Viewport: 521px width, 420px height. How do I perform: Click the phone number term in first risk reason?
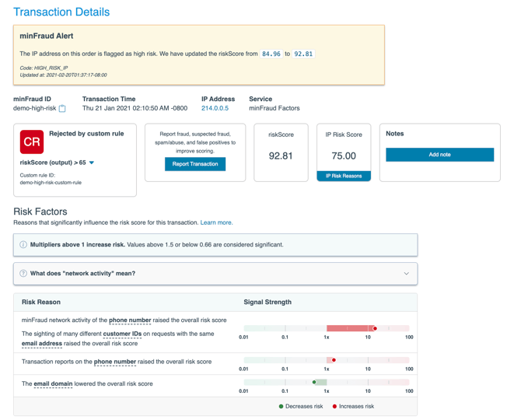click(x=130, y=320)
